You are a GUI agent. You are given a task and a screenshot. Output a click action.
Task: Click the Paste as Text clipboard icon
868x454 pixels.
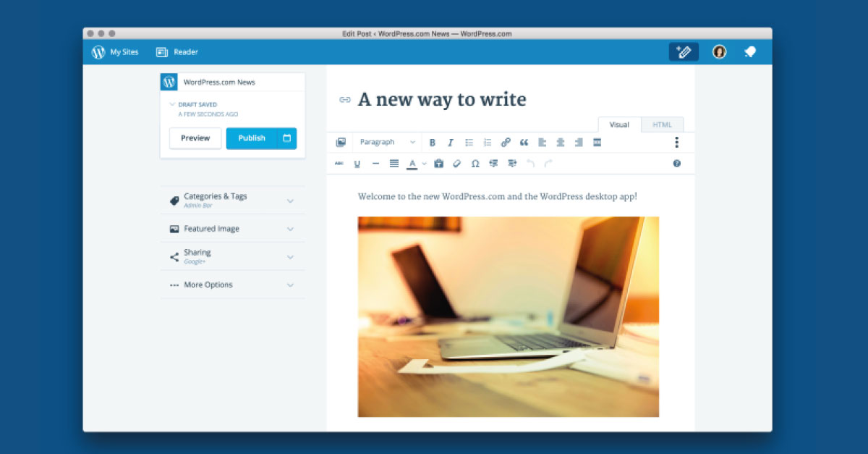pyautogui.click(x=438, y=164)
